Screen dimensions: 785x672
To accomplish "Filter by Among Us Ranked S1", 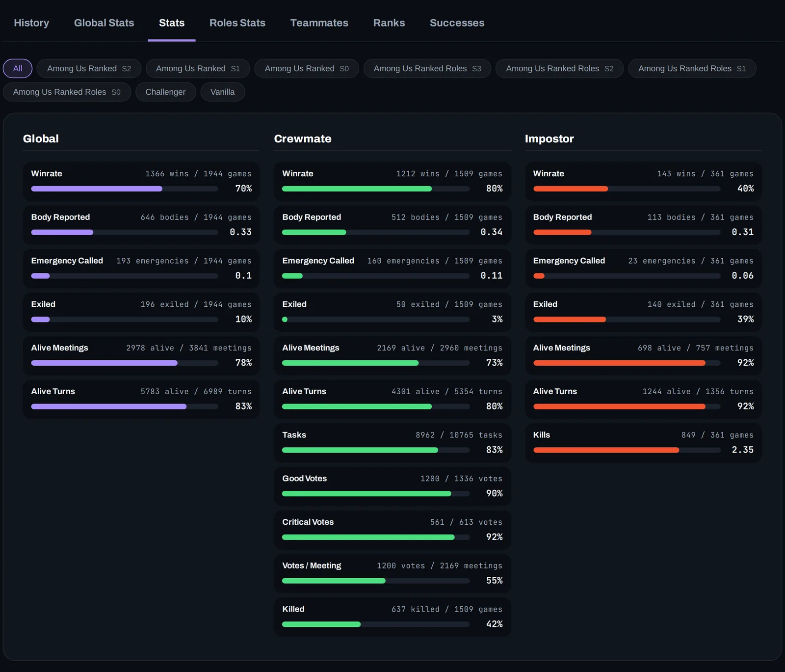I will coord(198,69).
